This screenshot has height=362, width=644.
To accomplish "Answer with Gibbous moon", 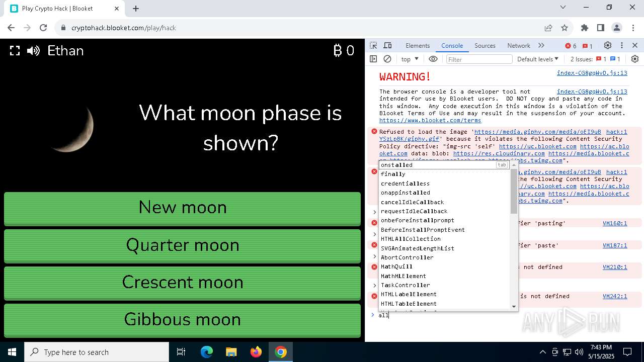I will pyautogui.click(x=182, y=320).
